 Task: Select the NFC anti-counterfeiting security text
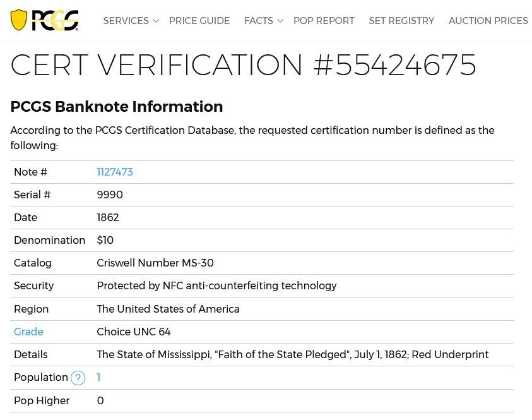tap(216, 286)
